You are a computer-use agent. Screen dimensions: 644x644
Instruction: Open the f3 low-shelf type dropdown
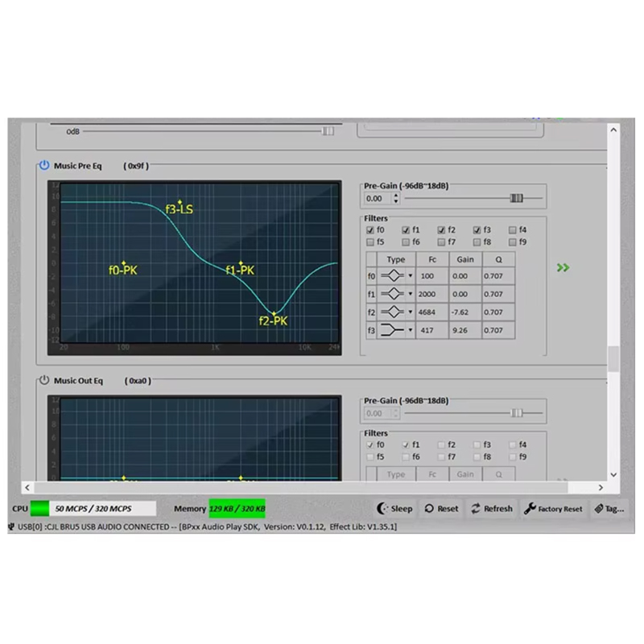coord(410,330)
